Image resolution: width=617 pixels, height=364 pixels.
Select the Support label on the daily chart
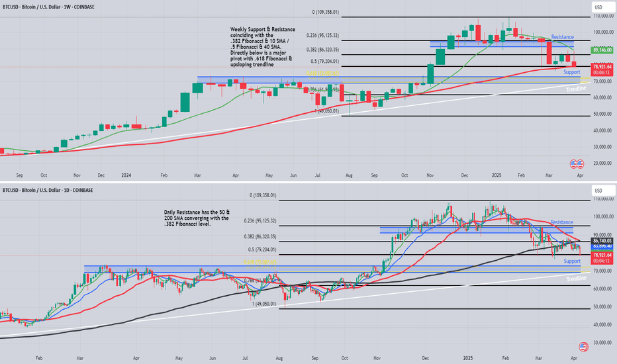point(572,261)
